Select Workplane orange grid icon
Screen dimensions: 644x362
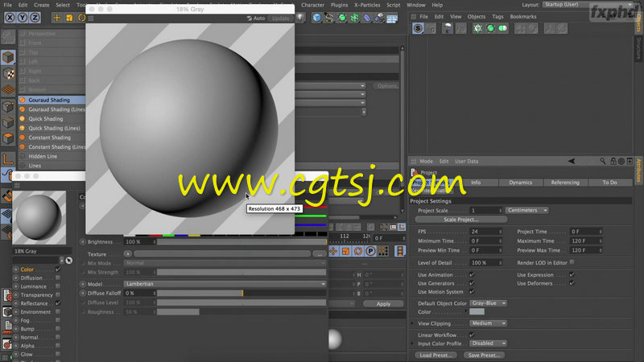(x=8, y=89)
